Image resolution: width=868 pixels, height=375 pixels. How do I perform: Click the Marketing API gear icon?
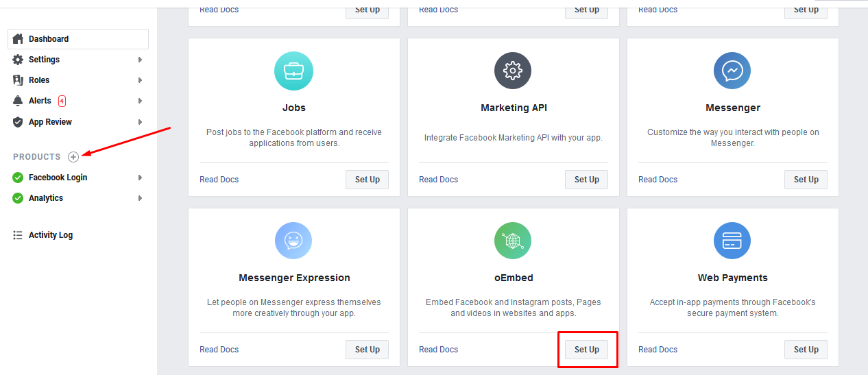point(513,71)
